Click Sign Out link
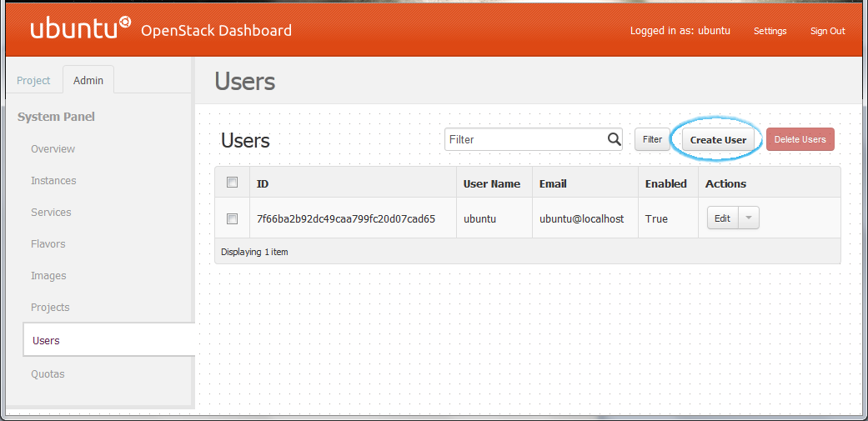This screenshot has height=421, width=868. (828, 31)
